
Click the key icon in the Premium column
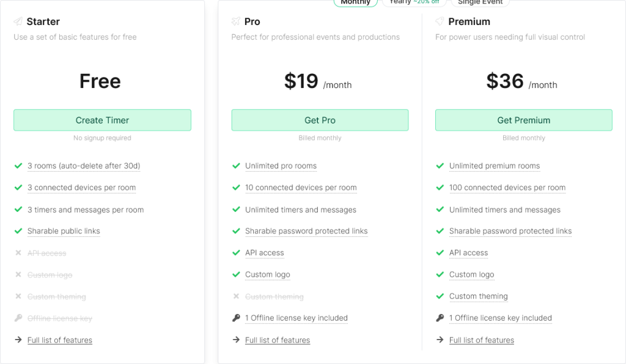point(440,318)
